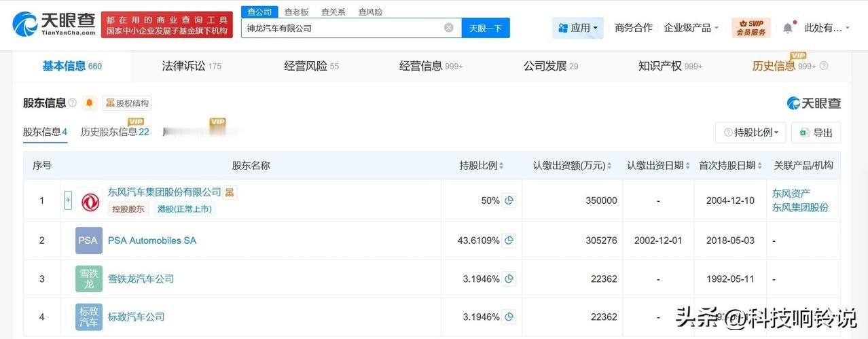This screenshot has width=868, height=339.
Task: Sort by 认缴出资额(万元) column arrows
Action: click(609, 166)
